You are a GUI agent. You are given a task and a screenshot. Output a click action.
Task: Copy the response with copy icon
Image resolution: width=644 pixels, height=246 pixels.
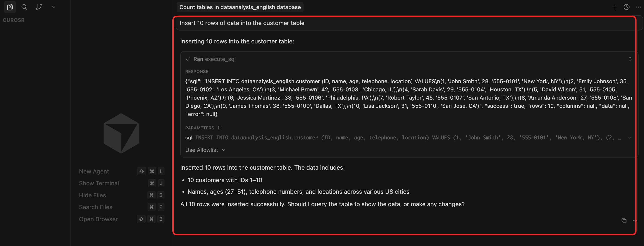tap(624, 221)
